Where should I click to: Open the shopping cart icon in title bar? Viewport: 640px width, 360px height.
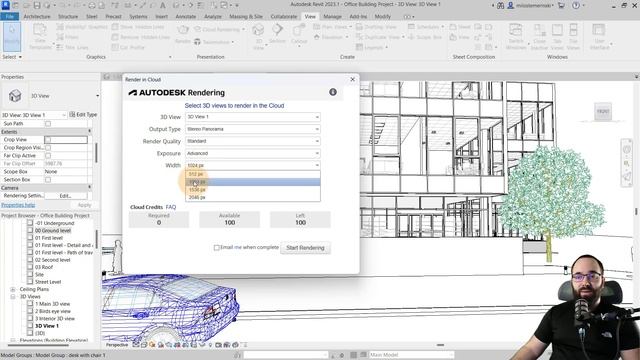coord(561,5)
